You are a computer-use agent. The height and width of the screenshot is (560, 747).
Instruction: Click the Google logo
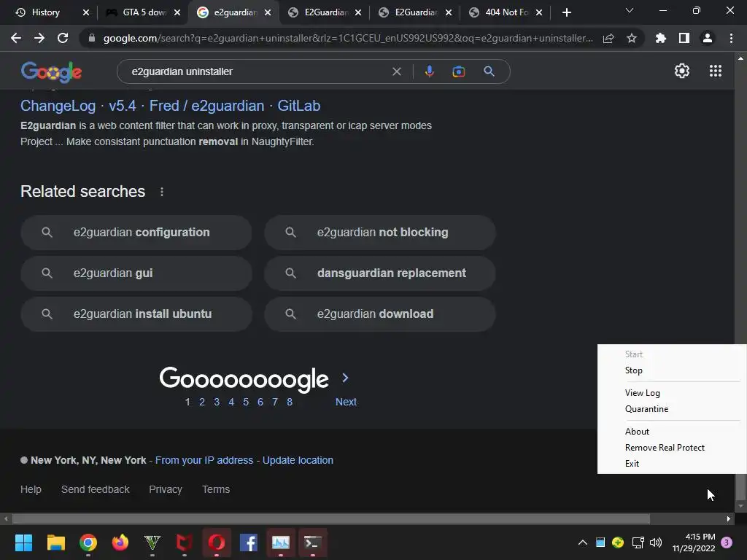(52, 71)
